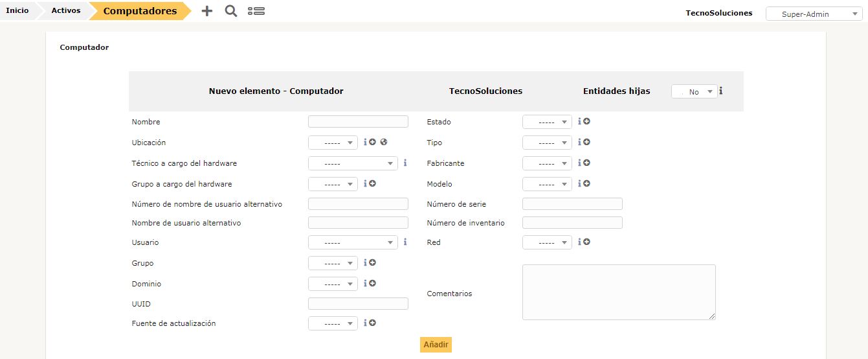Click the globe icon next to Ubicación

pos(384,143)
